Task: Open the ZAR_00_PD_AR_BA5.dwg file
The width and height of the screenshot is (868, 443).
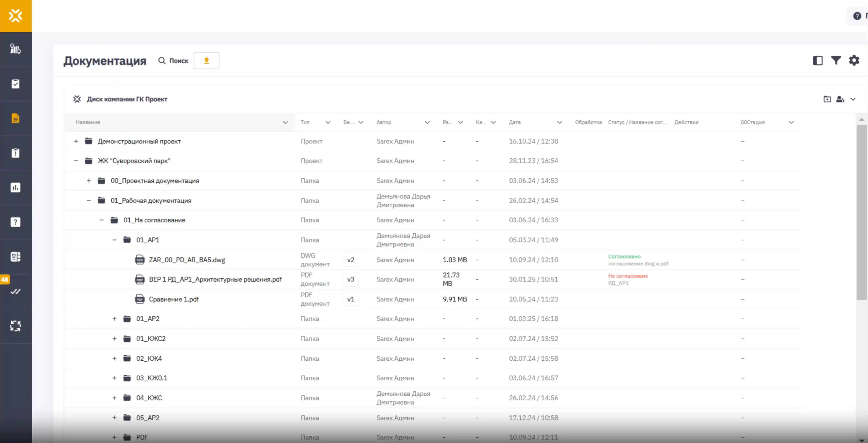Action: point(187,260)
